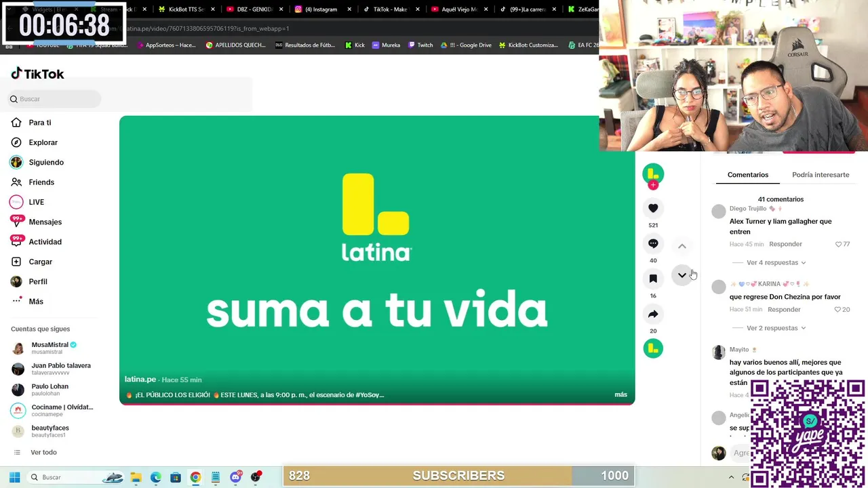This screenshot has width=868, height=488.
Task: Go to Siguiendo feed
Action: tap(37, 163)
